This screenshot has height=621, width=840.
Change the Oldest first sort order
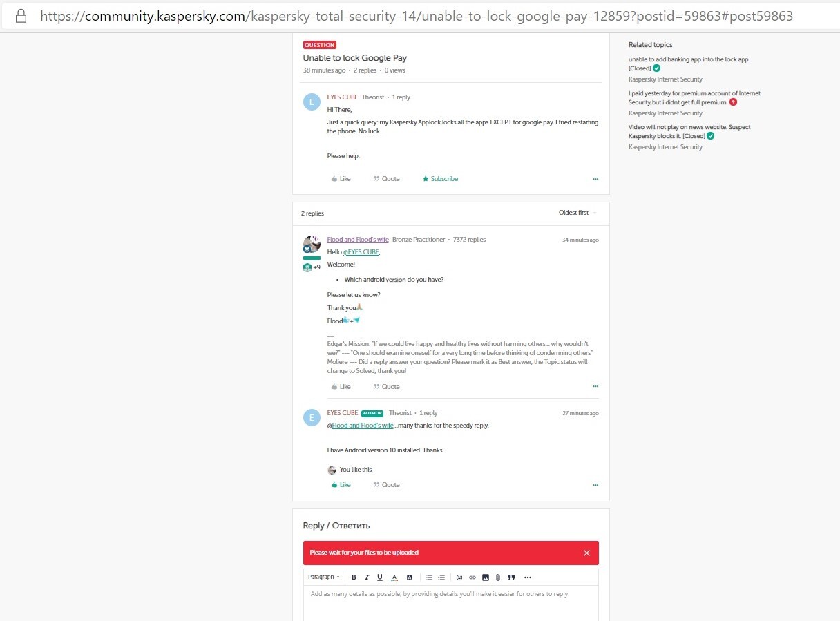click(577, 213)
